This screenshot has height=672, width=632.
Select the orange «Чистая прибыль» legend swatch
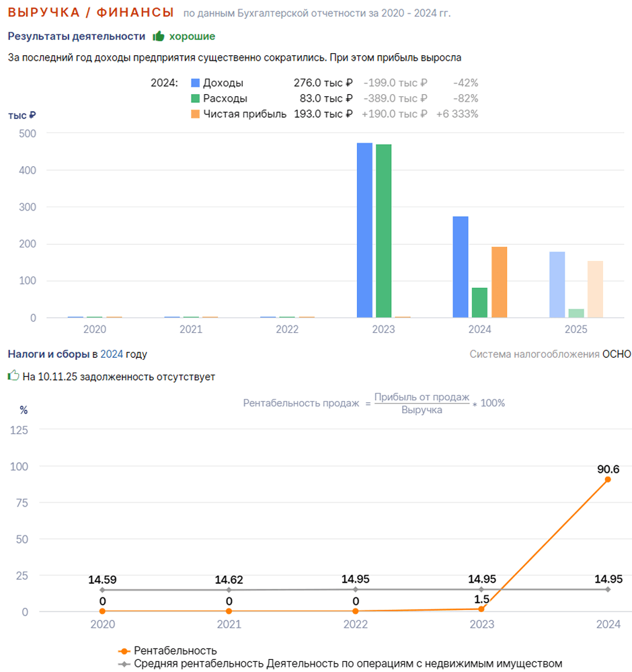[x=196, y=114]
